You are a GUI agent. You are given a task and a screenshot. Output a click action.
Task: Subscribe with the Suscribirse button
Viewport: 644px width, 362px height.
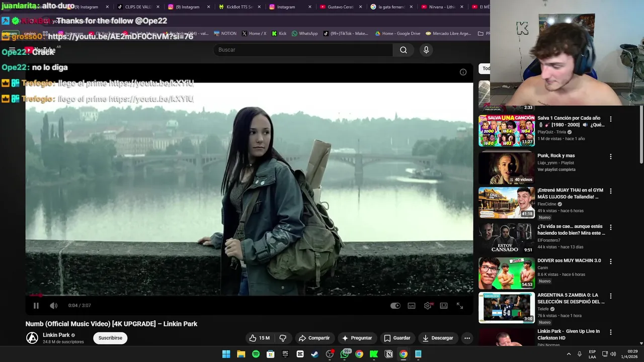click(110, 338)
